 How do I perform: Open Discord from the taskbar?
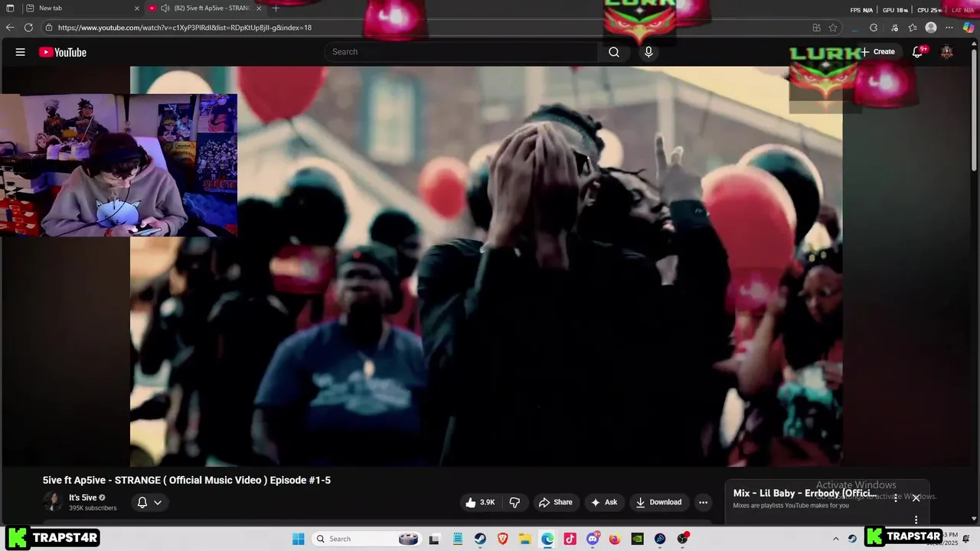coord(593,539)
